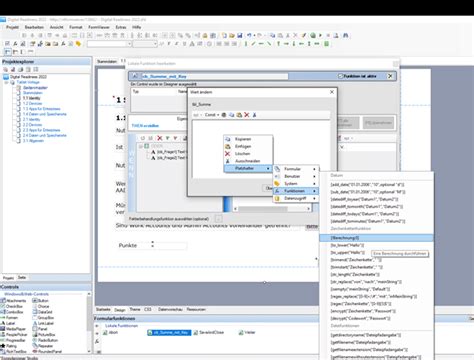
Task: Open the 1.2 Devices page in project tree
Action: (x=32, y=104)
